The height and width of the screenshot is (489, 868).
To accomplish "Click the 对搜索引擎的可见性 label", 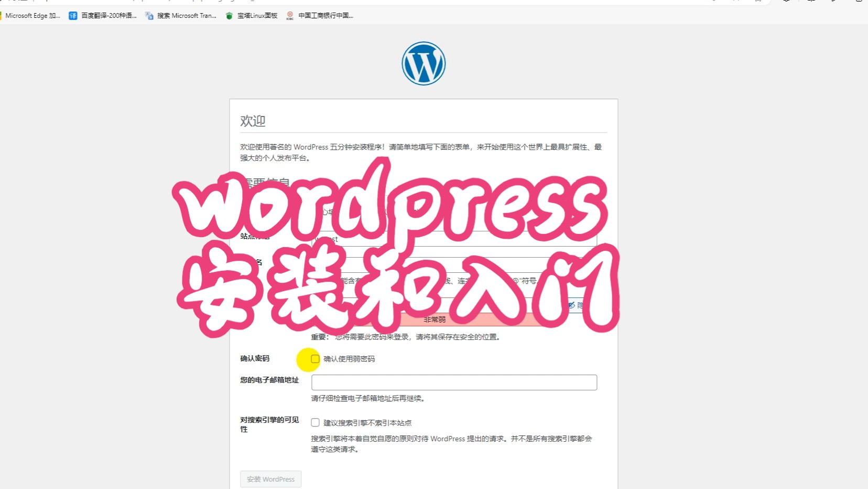I will coord(269,424).
